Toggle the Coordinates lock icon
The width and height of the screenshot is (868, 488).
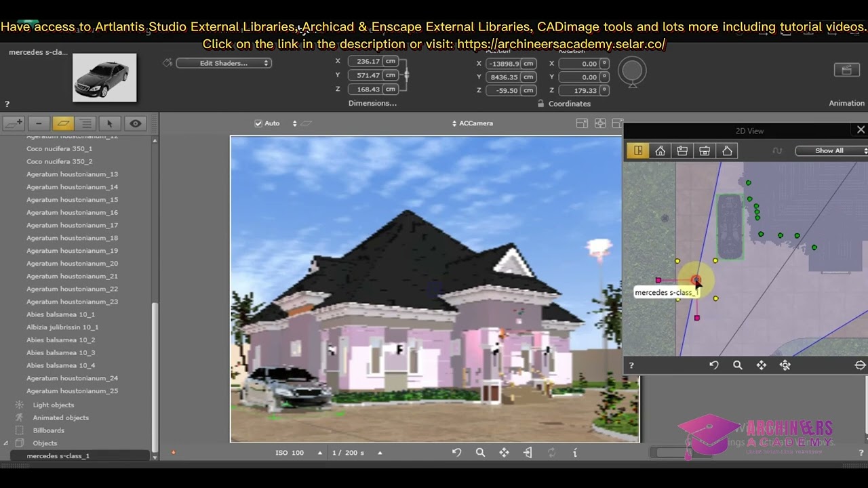coord(540,104)
